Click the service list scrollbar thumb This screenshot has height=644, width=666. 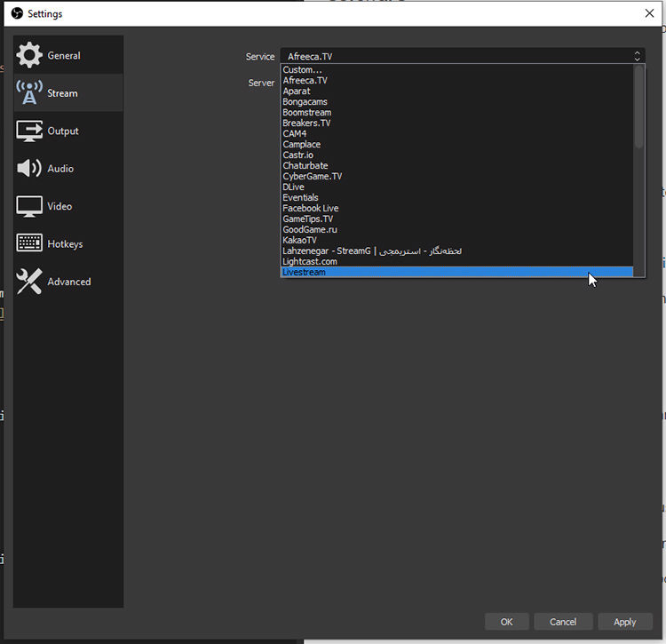point(638,107)
